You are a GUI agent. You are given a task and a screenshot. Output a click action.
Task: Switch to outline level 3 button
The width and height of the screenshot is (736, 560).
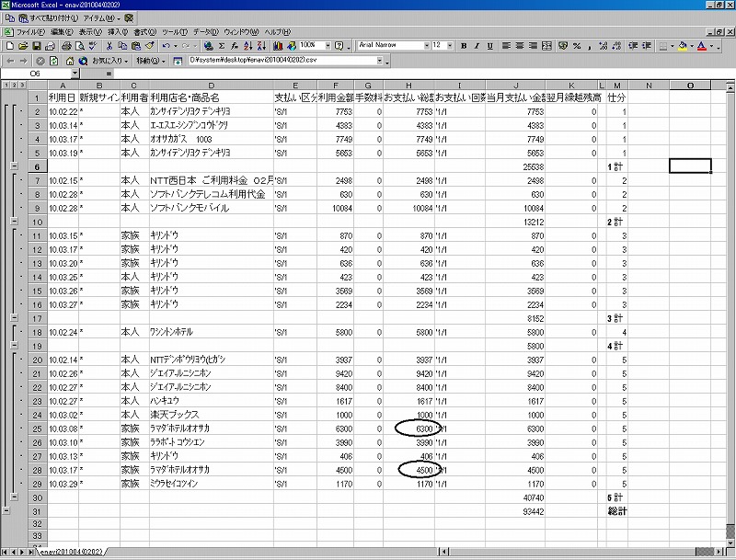22,86
